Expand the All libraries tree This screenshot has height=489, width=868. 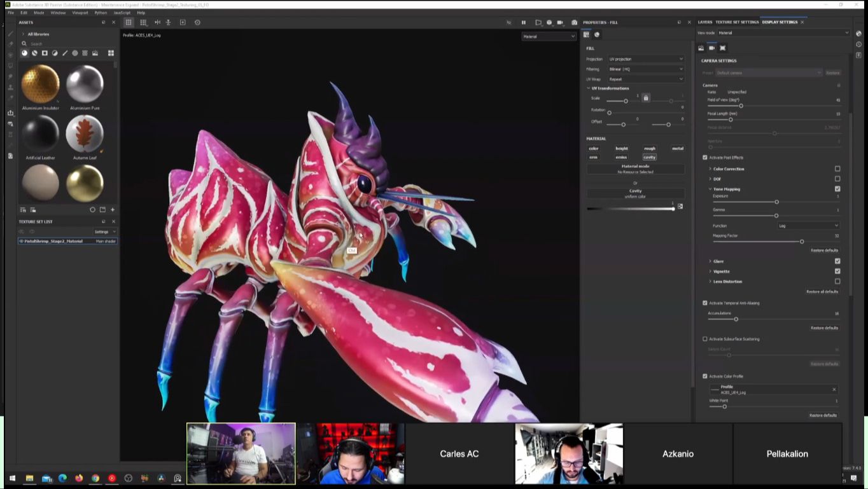coord(23,34)
